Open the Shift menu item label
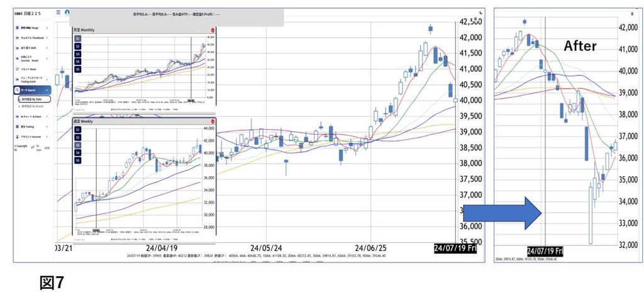Screen dimensions: 644x292 coord(29,48)
